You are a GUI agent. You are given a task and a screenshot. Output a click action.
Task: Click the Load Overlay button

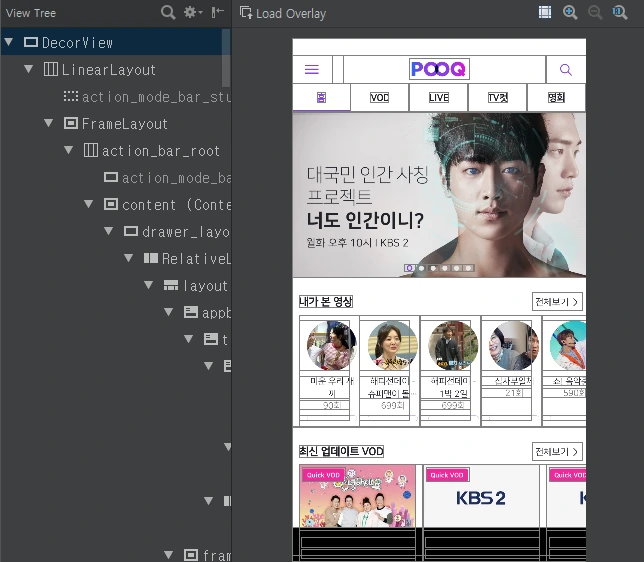283,13
